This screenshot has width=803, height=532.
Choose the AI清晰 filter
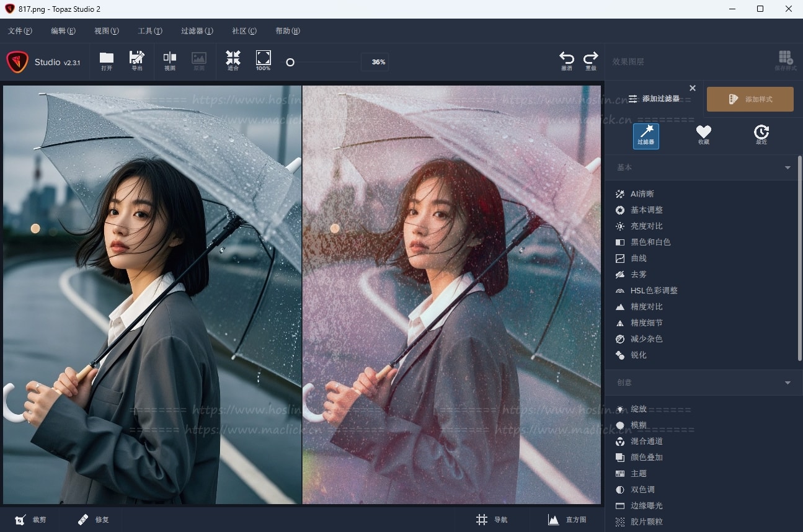642,194
